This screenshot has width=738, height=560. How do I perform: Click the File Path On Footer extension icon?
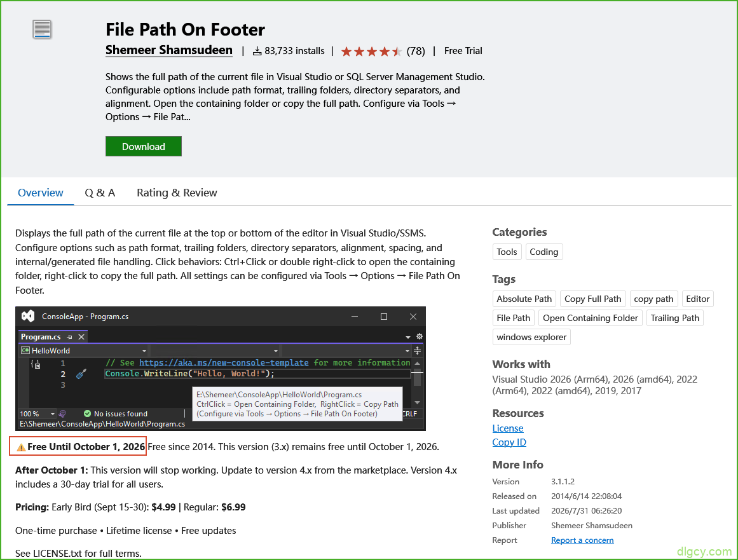(x=42, y=29)
